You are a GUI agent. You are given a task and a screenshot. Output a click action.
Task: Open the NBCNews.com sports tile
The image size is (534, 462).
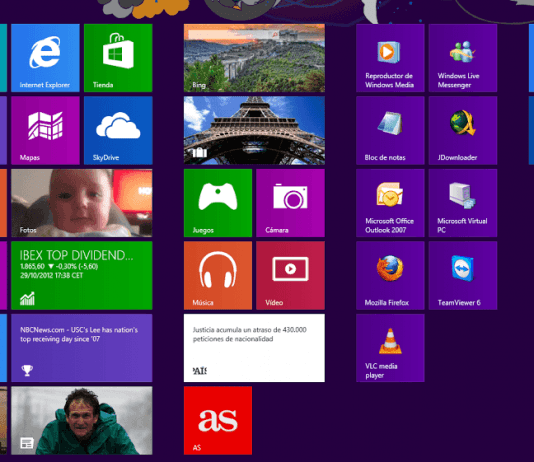coord(82,348)
